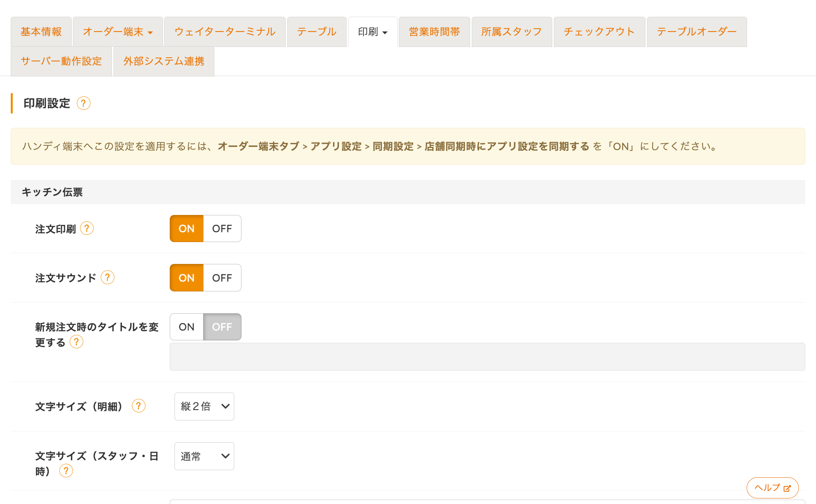Turn ON 新規注文時のタイトルを変更する
Viewport: 816px width, 504px height.
pos(186,327)
